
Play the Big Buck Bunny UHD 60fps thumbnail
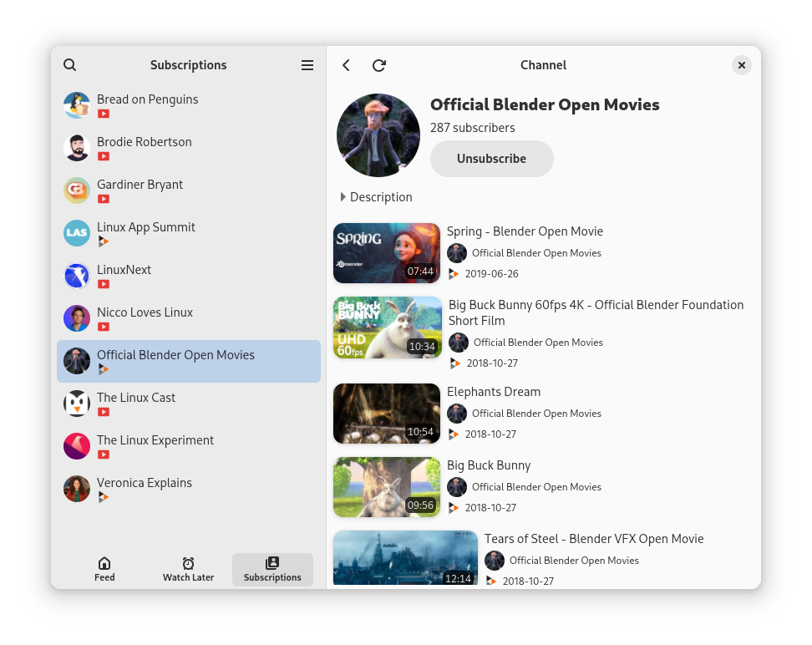pos(388,328)
